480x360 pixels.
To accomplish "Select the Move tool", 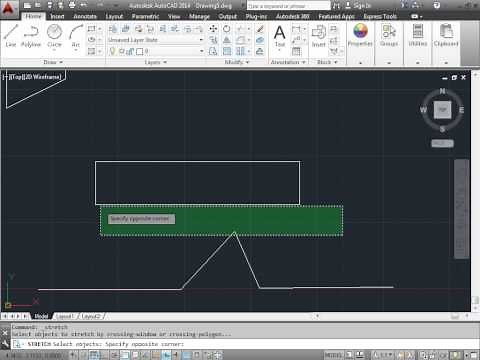I will [x=213, y=29].
